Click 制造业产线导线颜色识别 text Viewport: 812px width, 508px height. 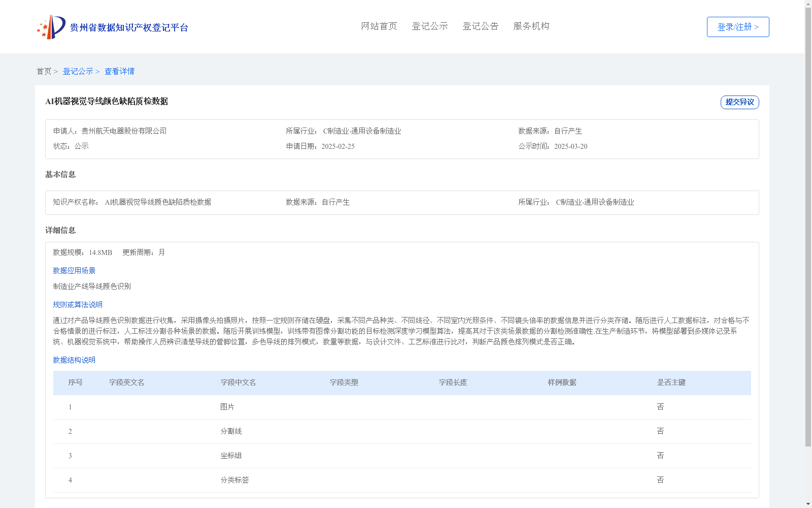coord(92,287)
